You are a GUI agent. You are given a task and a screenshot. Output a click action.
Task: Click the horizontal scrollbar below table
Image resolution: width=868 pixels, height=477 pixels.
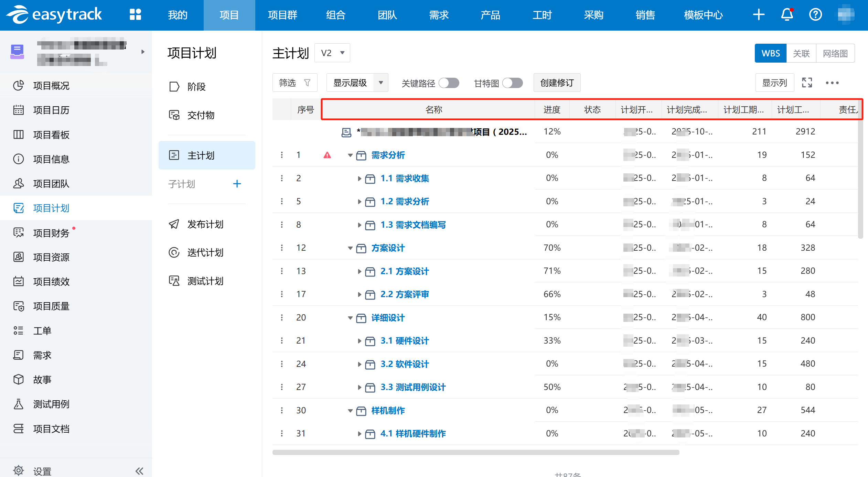point(475,452)
